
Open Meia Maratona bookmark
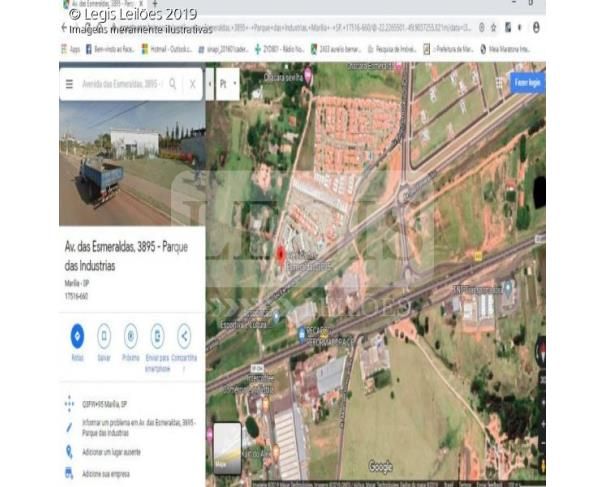[505, 49]
